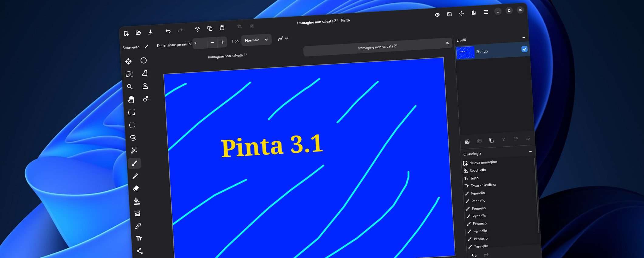This screenshot has width=644, height=258.
Task: Increase brush size with plus button
Action: [222, 42]
